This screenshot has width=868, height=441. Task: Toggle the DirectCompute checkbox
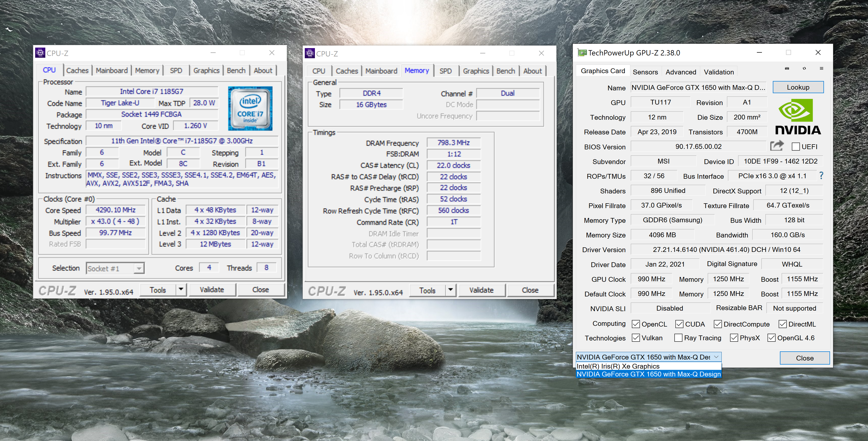point(718,324)
